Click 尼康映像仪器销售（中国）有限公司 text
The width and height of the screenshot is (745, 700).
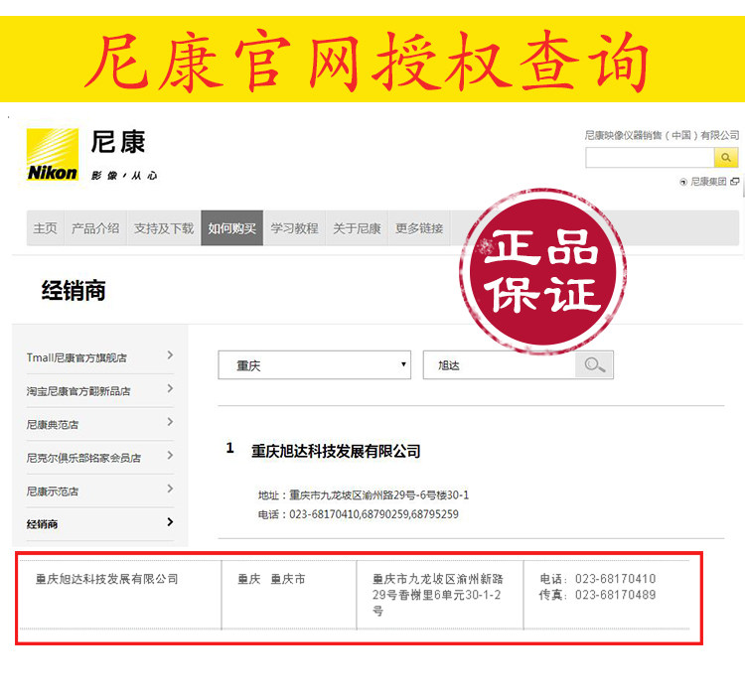click(662, 135)
